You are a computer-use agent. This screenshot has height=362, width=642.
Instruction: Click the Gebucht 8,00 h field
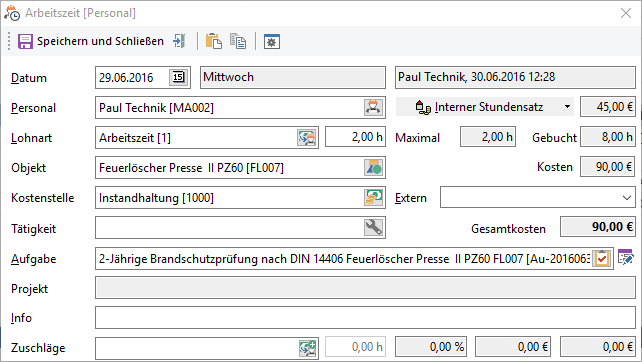coord(608,137)
